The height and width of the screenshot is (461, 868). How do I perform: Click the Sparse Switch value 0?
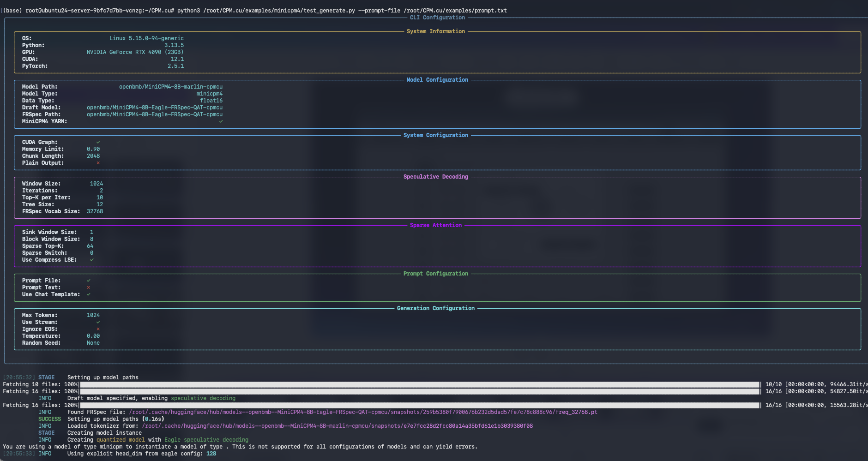tap(91, 253)
